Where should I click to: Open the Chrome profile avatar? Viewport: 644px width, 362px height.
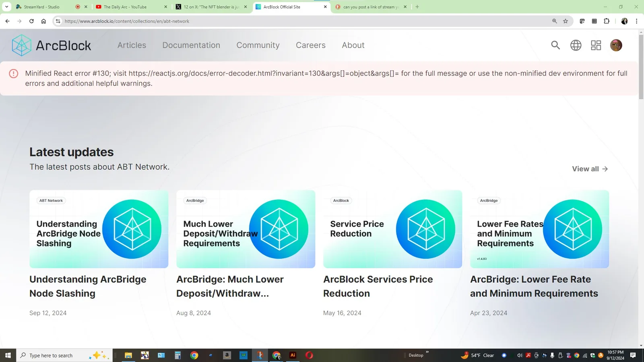tap(625, 21)
